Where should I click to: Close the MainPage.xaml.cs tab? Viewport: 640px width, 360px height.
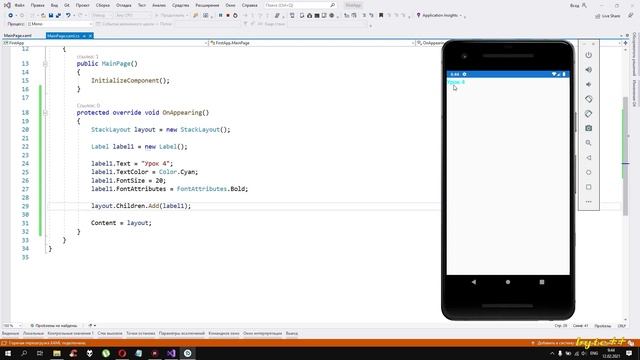pyautogui.click(x=91, y=36)
